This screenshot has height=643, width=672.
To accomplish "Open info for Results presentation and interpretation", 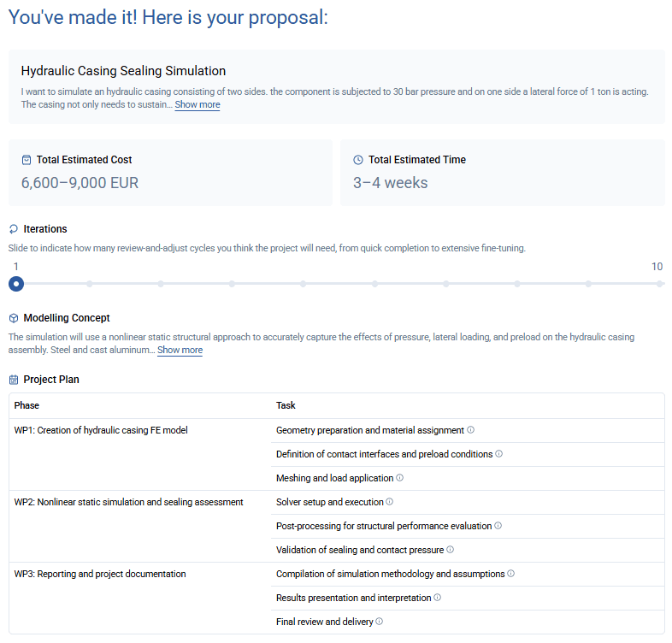I will 438,598.
